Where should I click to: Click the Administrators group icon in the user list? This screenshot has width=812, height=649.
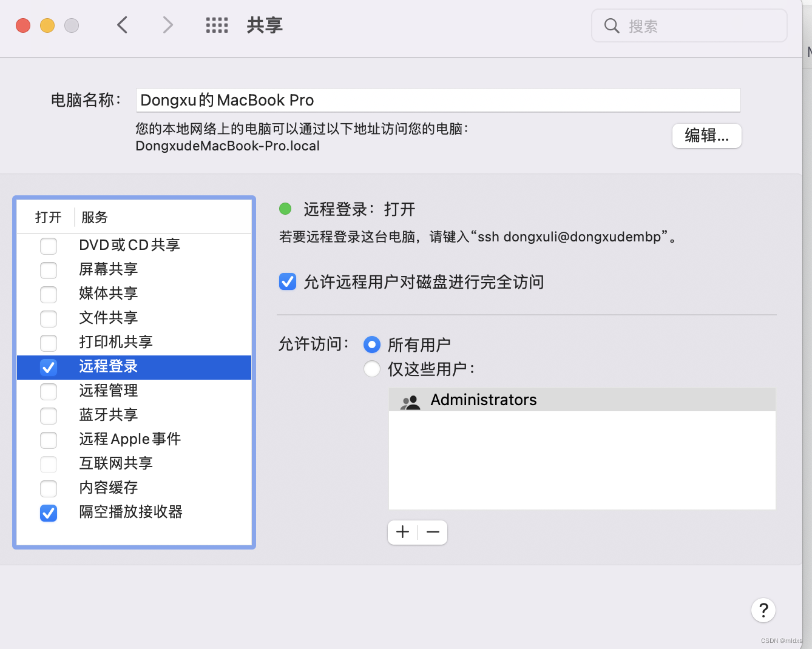click(x=410, y=400)
